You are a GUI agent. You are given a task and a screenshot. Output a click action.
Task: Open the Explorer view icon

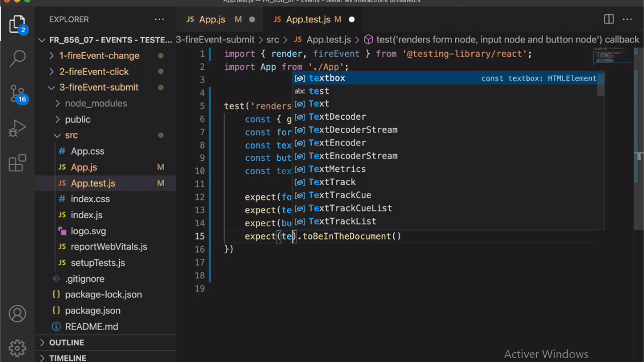click(17, 25)
